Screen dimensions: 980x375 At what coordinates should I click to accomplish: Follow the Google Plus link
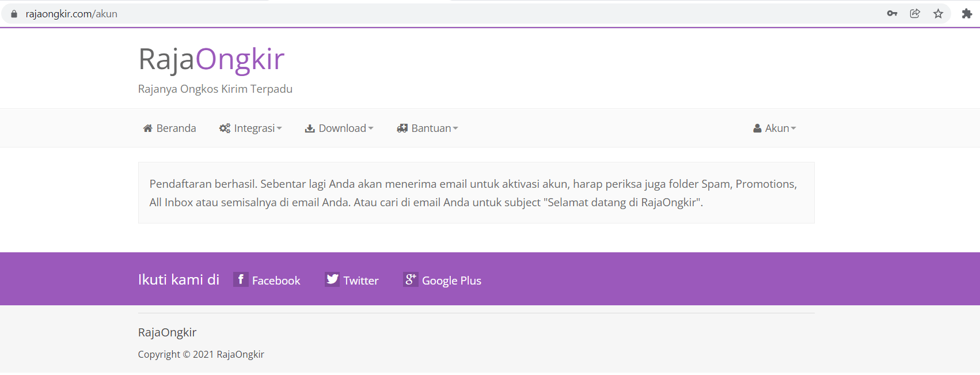click(x=442, y=280)
